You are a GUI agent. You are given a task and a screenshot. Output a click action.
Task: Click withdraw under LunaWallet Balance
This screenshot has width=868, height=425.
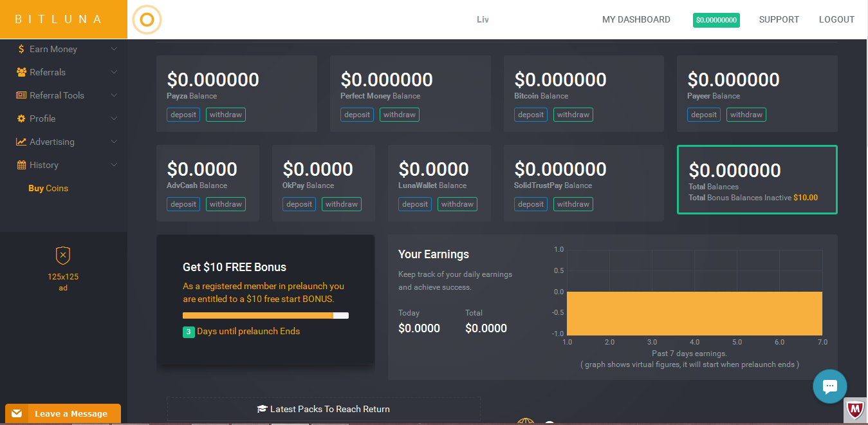457,204
